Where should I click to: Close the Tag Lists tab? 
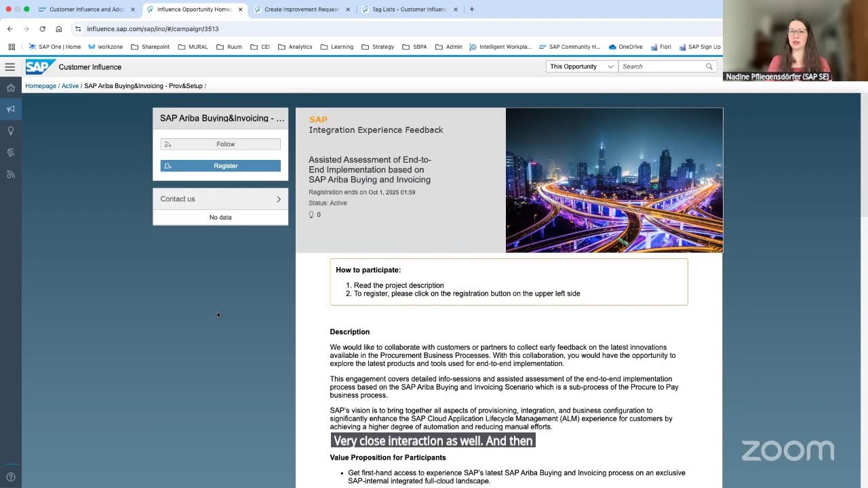(x=456, y=9)
